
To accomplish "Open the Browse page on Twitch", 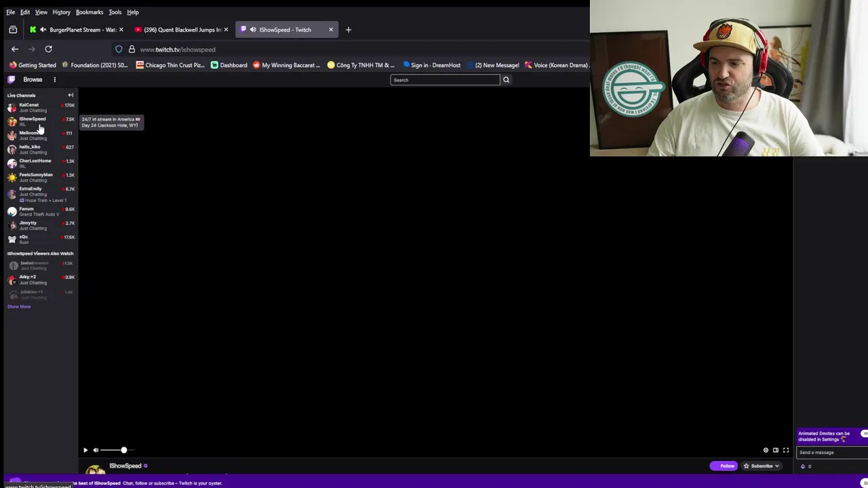I will click(33, 79).
